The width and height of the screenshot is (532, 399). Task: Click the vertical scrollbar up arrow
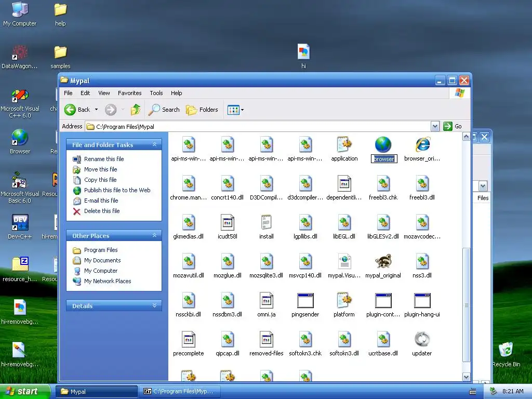(467, 137)
